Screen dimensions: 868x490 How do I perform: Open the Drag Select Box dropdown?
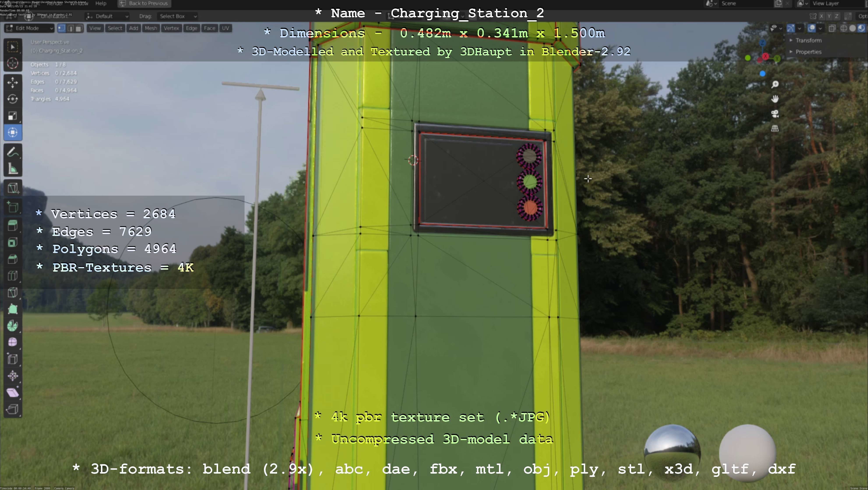178,16
